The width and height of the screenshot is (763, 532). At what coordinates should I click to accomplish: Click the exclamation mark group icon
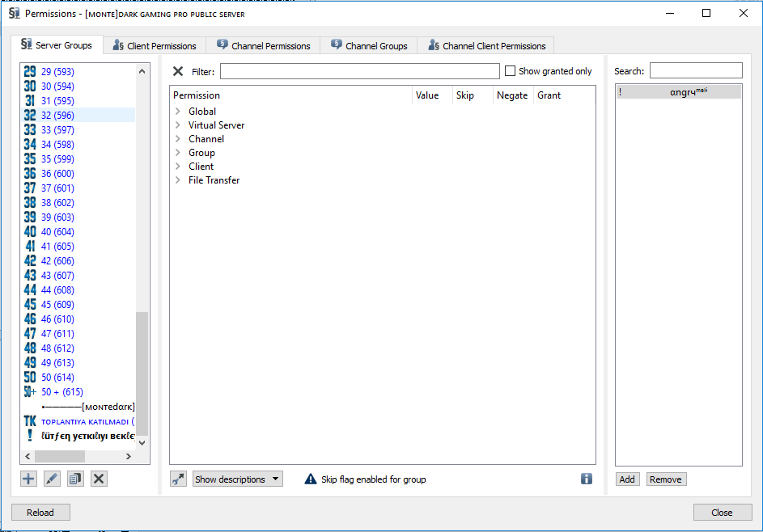[x=30, y=435]
